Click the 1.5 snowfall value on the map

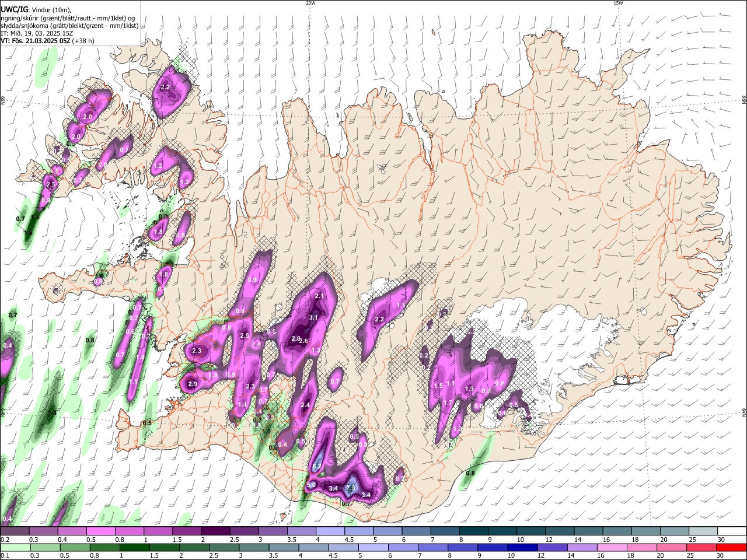pyautogui.click(x=438, y=386)
